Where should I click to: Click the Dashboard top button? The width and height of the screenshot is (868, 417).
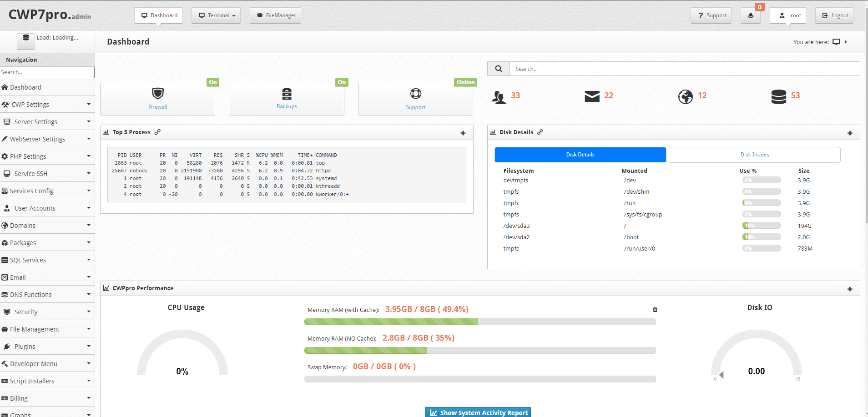tap(158, 15)
